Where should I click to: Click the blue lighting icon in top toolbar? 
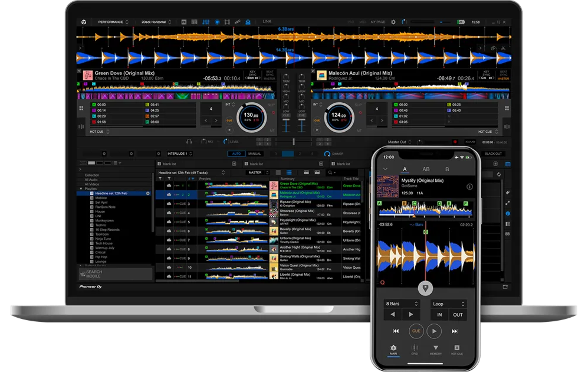pos(248,22)
